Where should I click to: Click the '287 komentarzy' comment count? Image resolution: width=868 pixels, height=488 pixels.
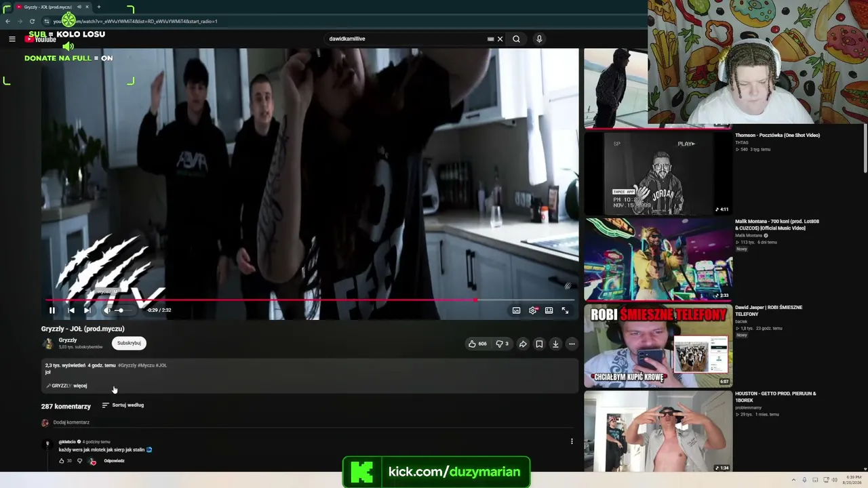[66, 406]
